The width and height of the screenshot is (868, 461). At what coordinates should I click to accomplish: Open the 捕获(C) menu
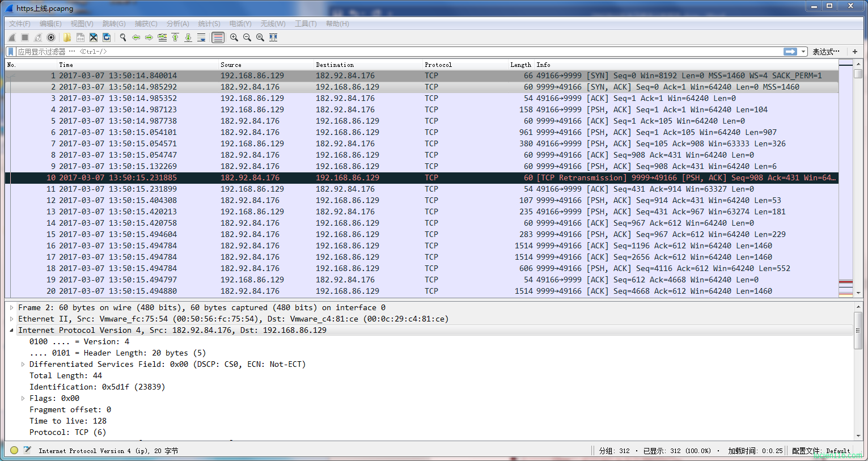pyautogui.click(x=146, y=24)
